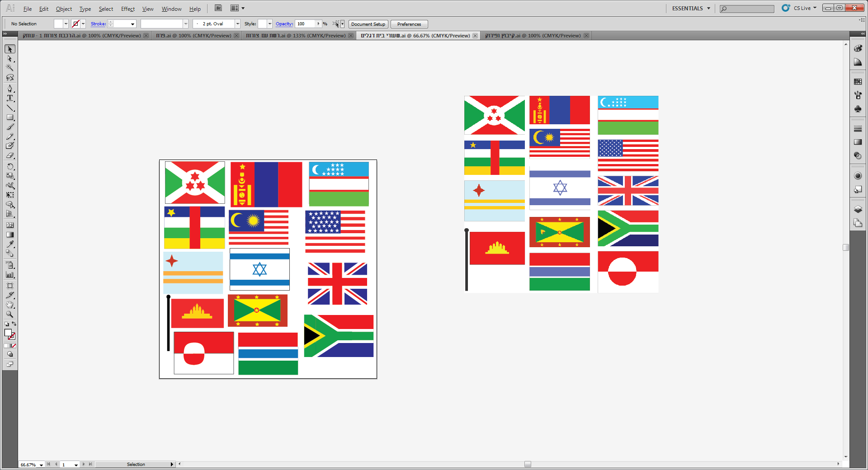Select the Pen tool
868x470 pixels.
(x=10, y=88)
